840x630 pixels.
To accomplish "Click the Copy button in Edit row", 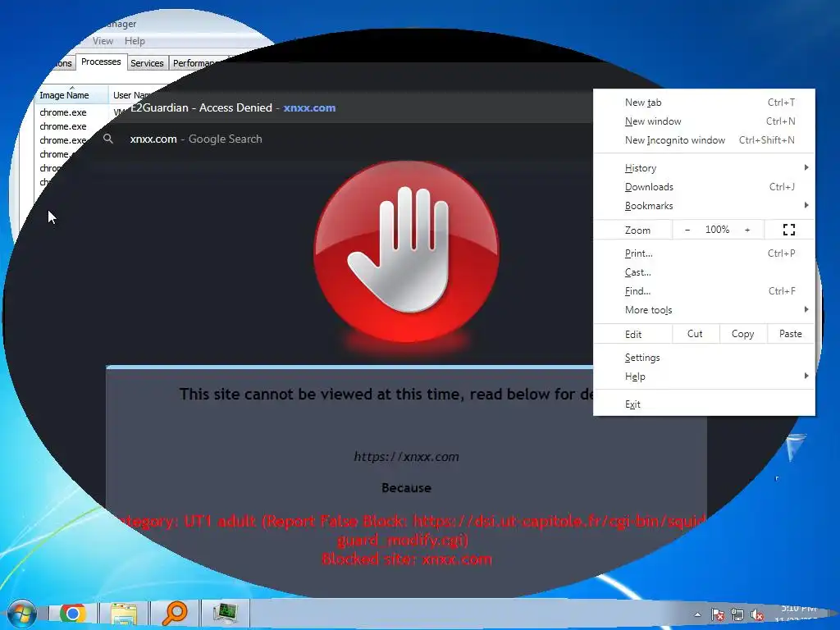I will (742, 334).
